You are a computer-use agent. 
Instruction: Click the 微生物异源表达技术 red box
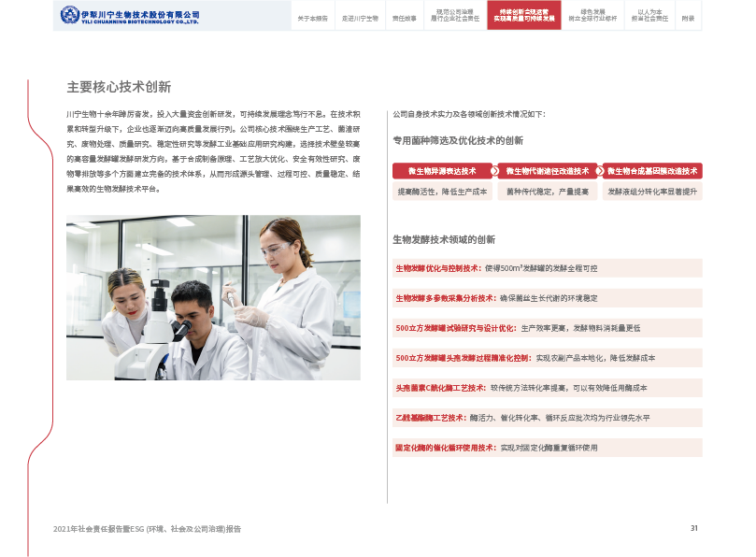(x=442, y=171)
